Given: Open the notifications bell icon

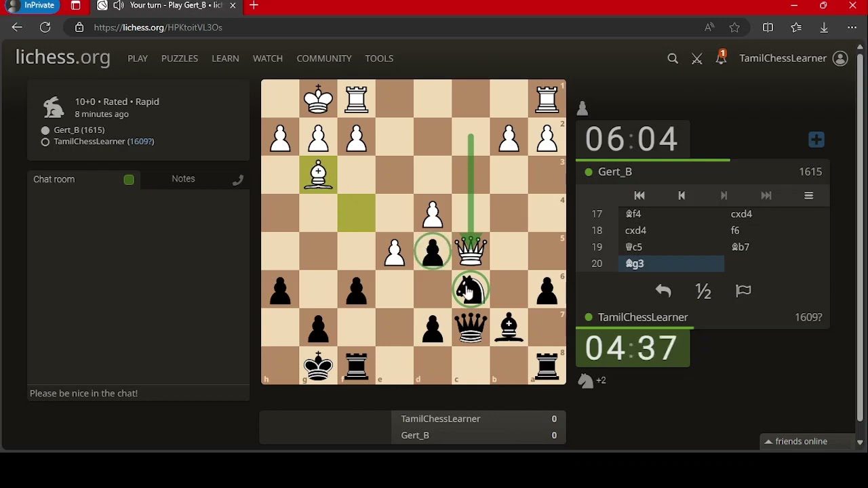Looking at the screenshot, I should point(721,58).
